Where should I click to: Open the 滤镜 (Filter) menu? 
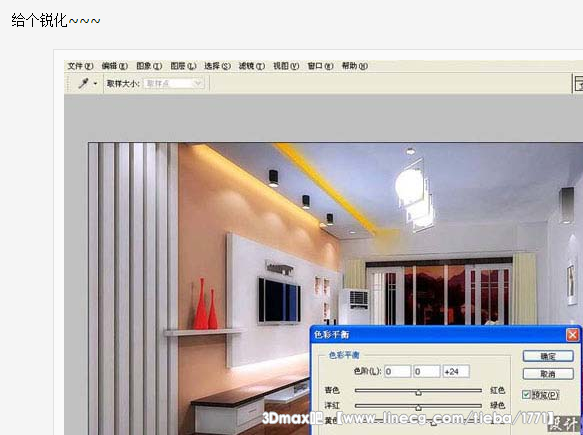pos(251,66)
